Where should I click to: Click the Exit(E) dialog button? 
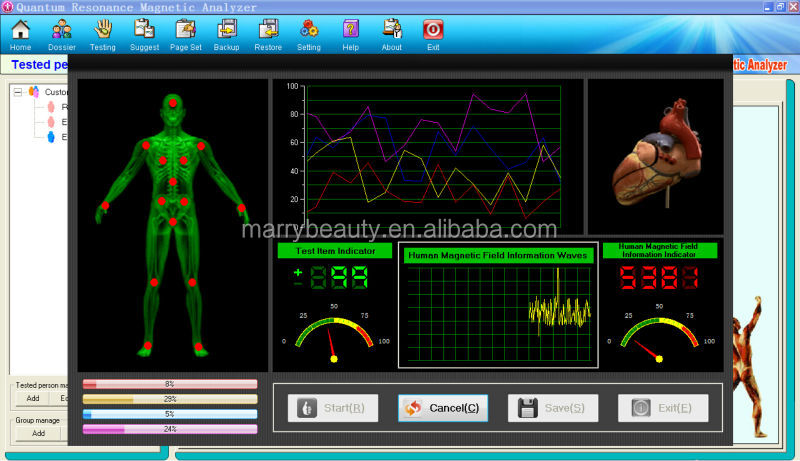coord(663,407)
